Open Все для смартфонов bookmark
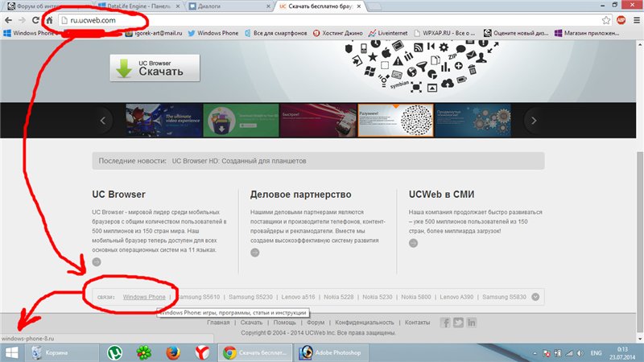The image size is (644, 362). tap(275, 33)
